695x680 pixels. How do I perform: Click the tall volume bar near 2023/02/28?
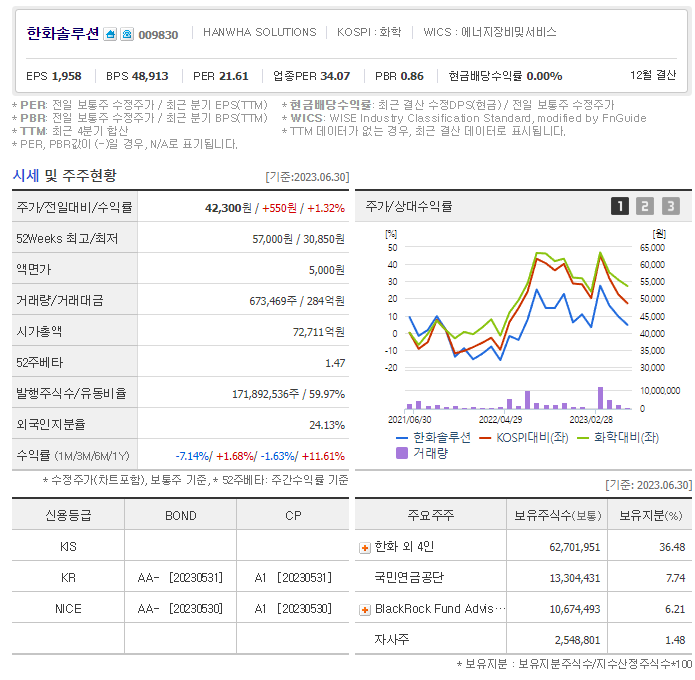click(x=600, y=398)
